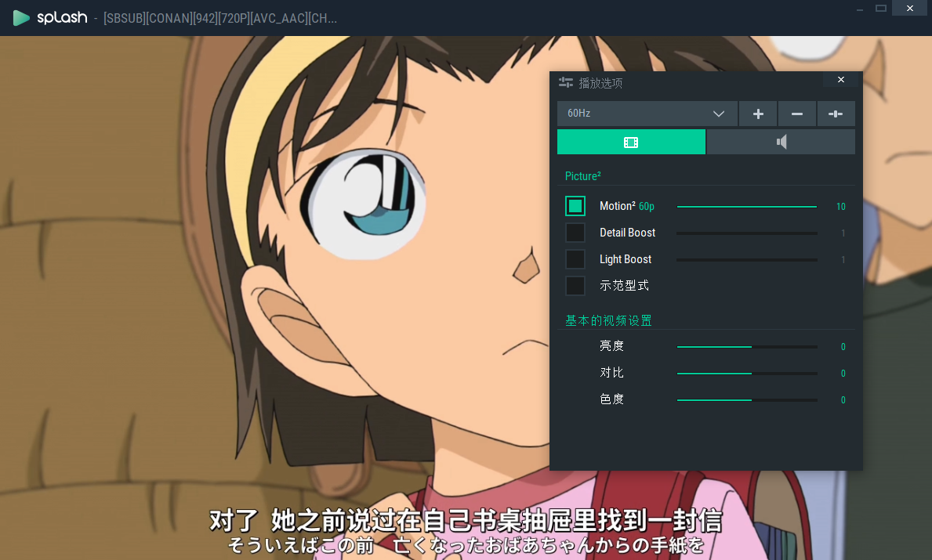
Task: Click the minus icon to remove profile
Action: 797,114
